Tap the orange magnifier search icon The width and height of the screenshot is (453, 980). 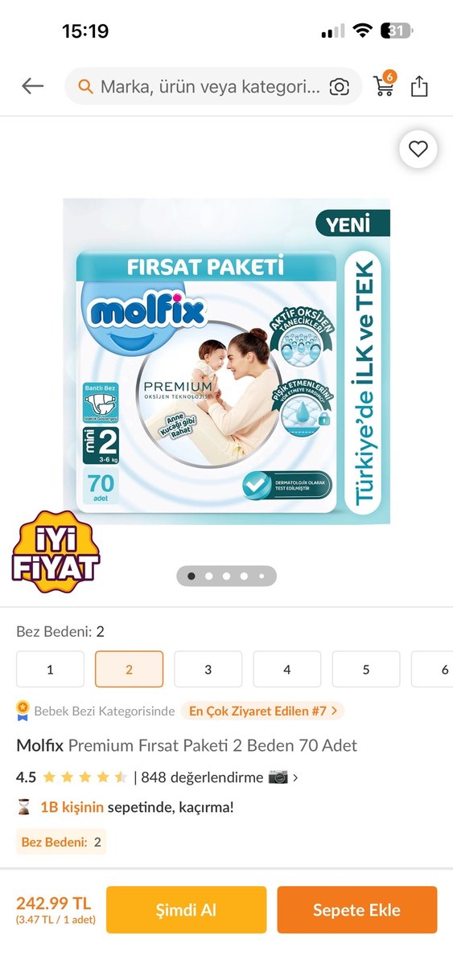click(84, 87)
